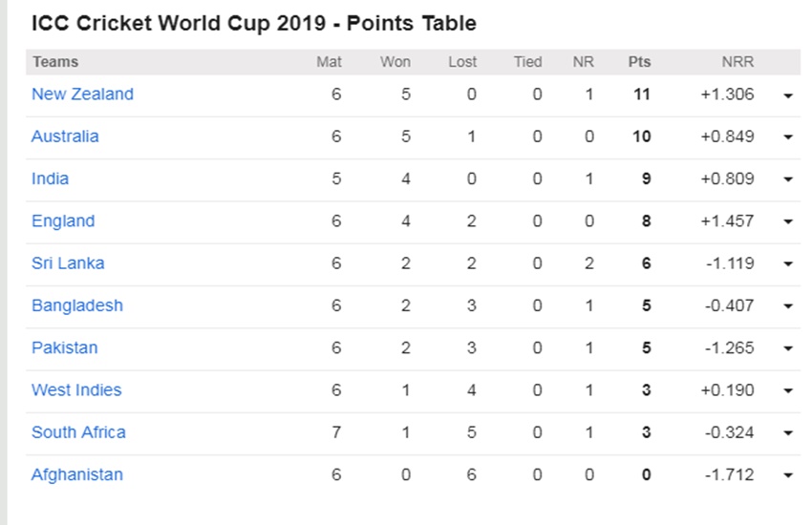812x525 pixels.
Task: Open the Bangladesh team link
Action: (77, 305)
